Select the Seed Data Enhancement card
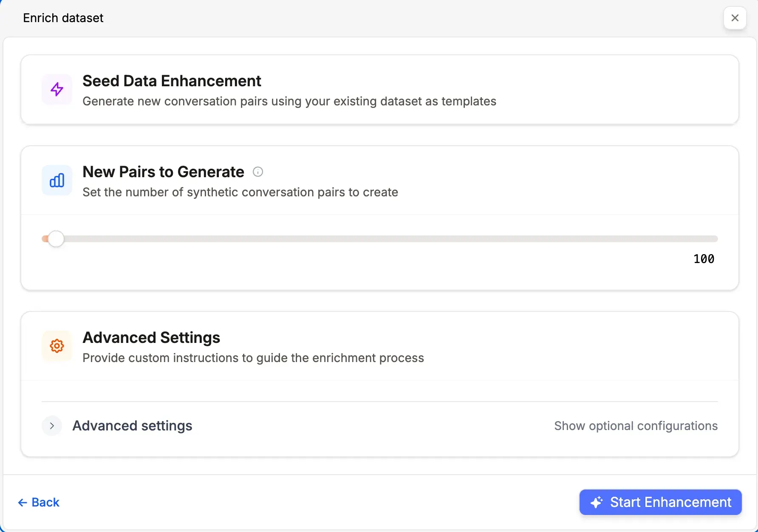 click(x=379, y=89)
